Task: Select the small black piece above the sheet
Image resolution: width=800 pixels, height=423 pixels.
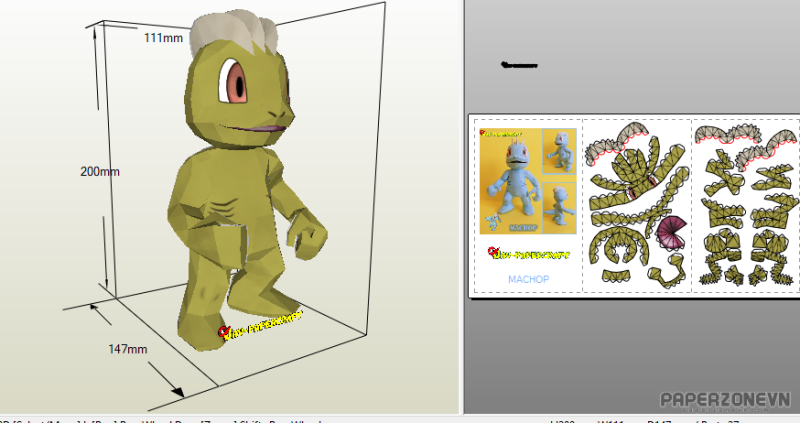Action: pyautogui.click(x=519, y=65)
